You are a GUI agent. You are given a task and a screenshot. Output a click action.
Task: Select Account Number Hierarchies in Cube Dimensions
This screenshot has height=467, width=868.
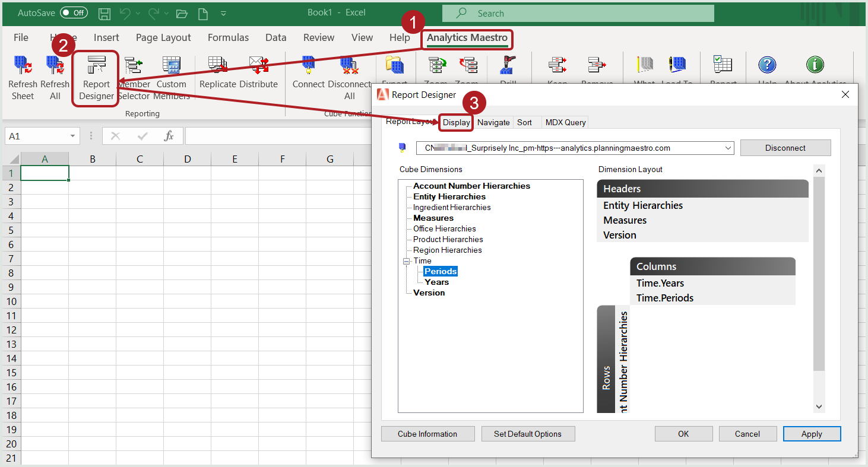tap(471, 186)
